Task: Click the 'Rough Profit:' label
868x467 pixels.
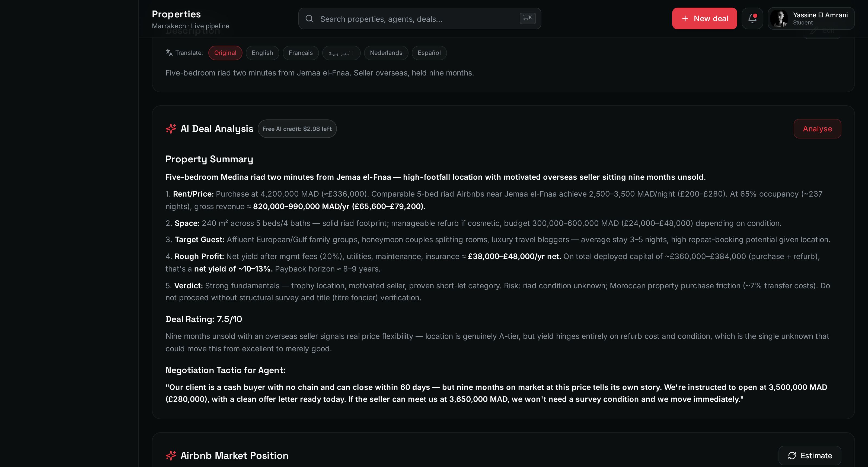Action: pos(199,256)
